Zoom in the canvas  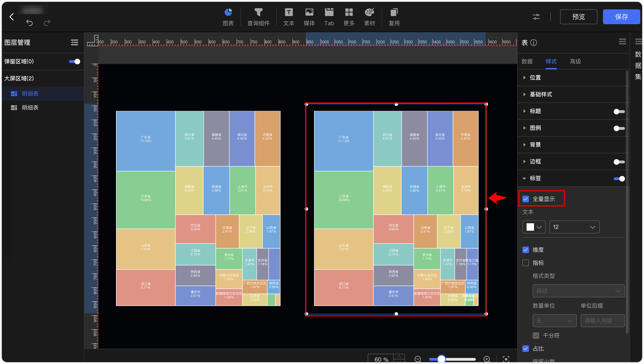pos(486,359)
